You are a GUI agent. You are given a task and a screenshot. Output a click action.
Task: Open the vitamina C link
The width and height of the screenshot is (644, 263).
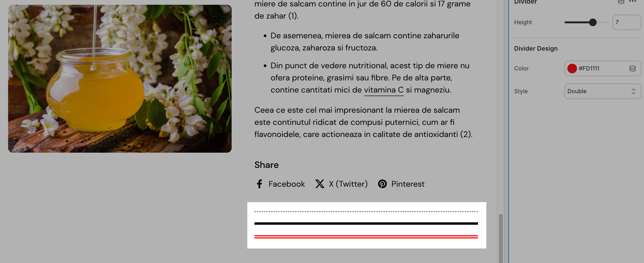point(384,90)
